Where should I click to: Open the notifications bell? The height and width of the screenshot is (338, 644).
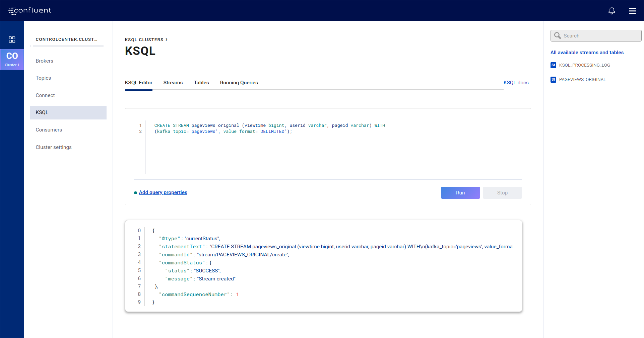pyautogui.click(x=611, y=11)
